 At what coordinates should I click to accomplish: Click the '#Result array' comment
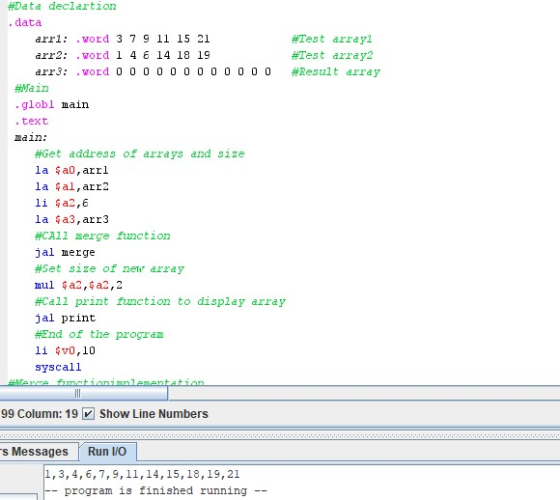pos(336,72)
